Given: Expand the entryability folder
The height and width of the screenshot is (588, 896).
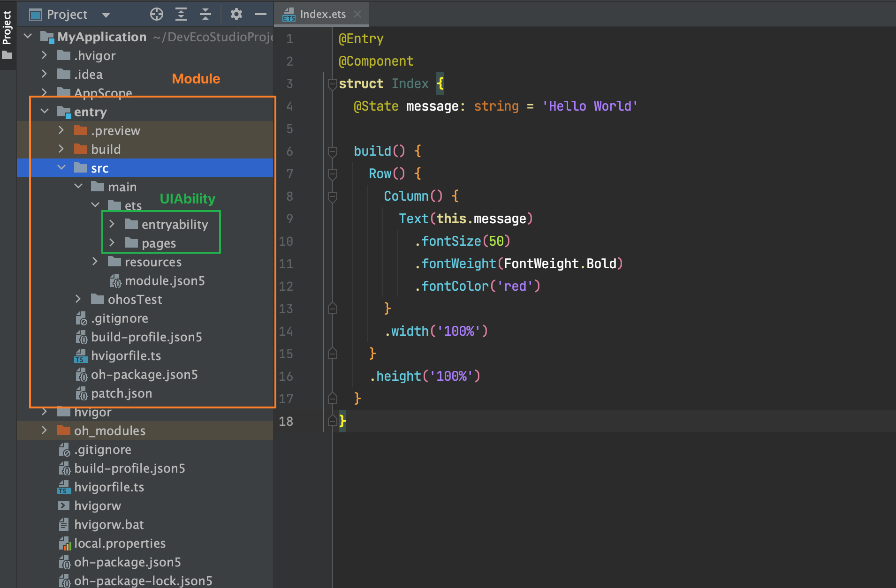Looking at the screenshot, I should point(112,224).
